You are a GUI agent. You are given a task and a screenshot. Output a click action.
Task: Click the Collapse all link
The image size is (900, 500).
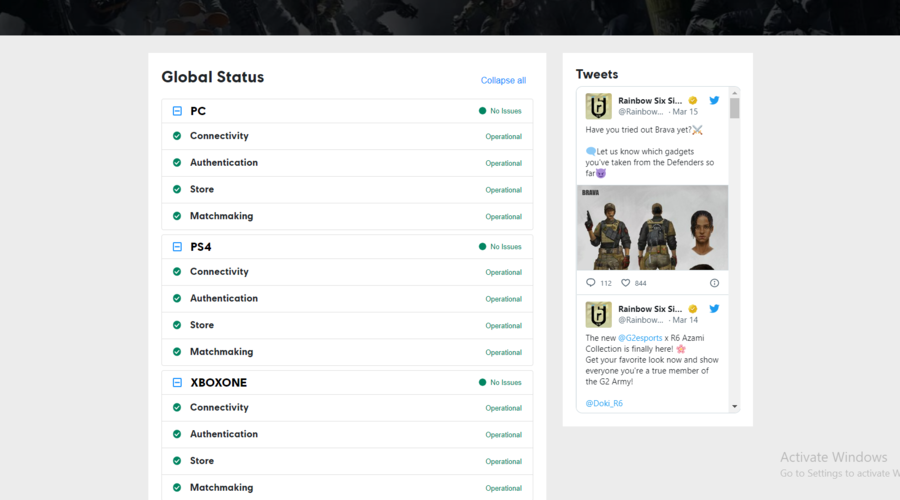point(503,81)
